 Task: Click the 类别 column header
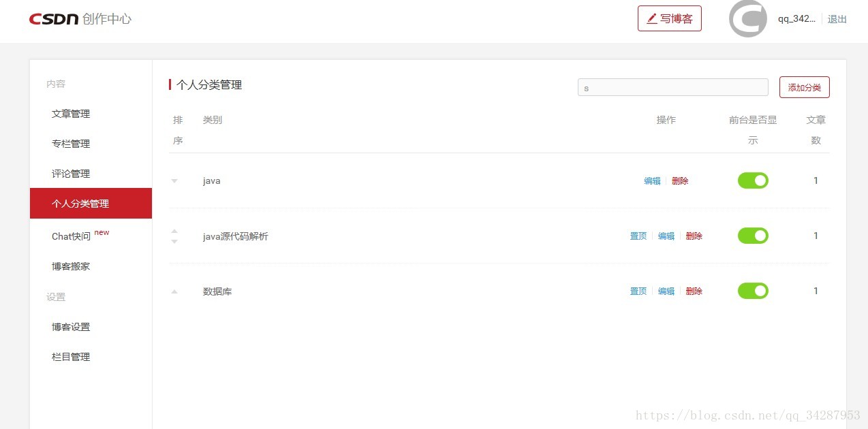point(213,120)
